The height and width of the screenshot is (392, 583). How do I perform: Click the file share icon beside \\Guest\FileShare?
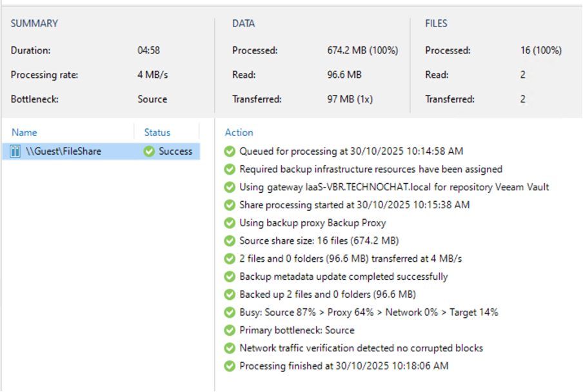[x=15, y=152]
